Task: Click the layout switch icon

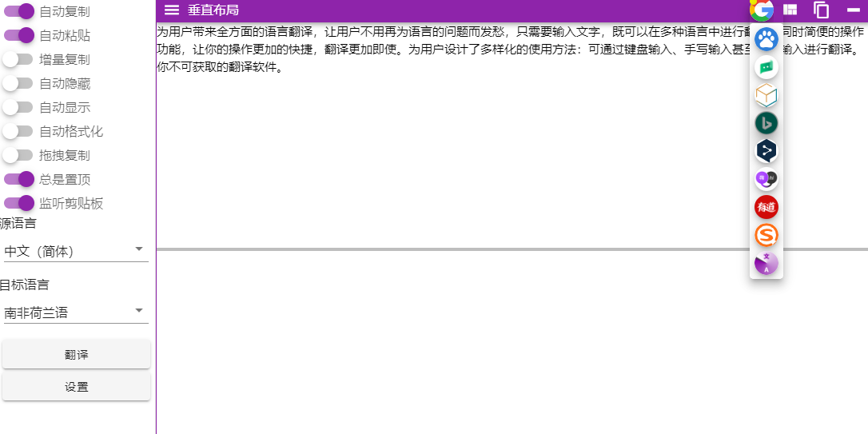Action: point(790,10)
